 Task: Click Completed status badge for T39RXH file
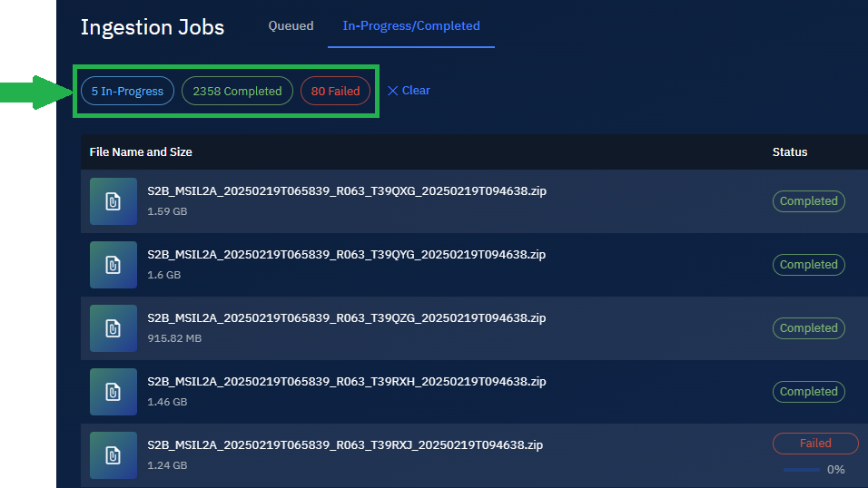pyautogui.click(x=809, y=392)
